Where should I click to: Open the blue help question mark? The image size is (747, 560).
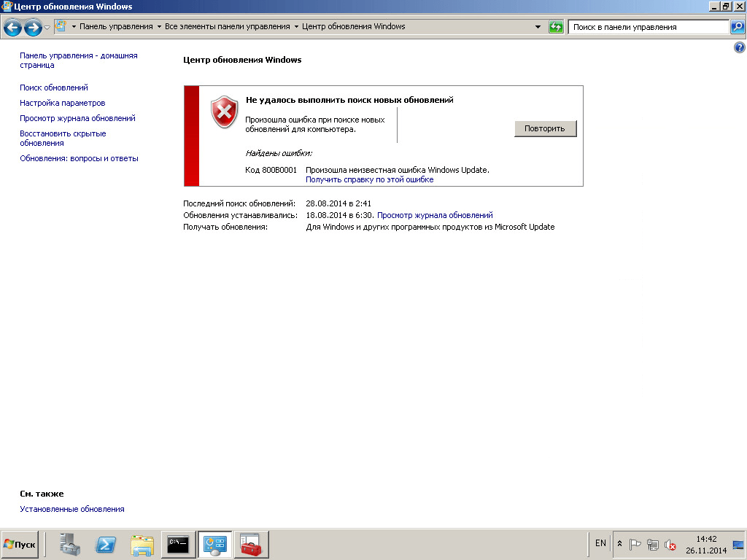(740, 47)
